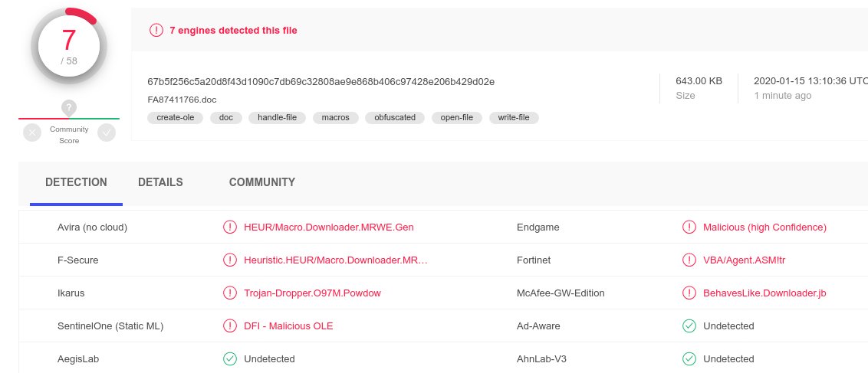Click the obfuscated tag
Viewport: 868px width, 373px height.
click(x=395, y=118)
